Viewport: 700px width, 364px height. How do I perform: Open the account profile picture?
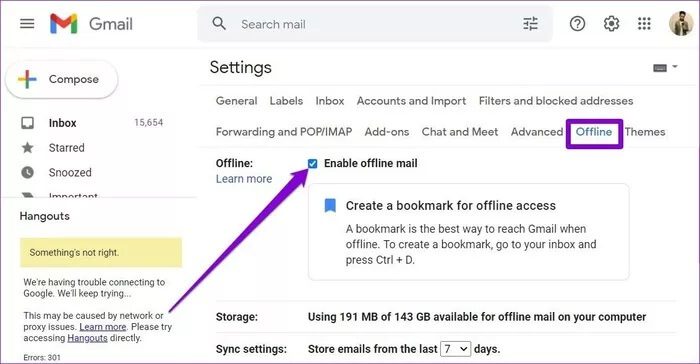click(x=681, y=24)
